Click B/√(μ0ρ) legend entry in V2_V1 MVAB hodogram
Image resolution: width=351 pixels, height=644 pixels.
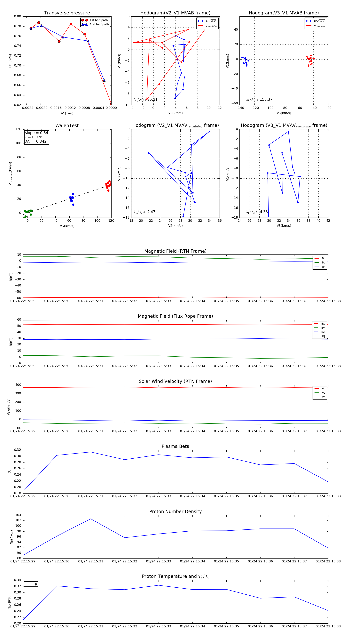(x=207, y=21)
